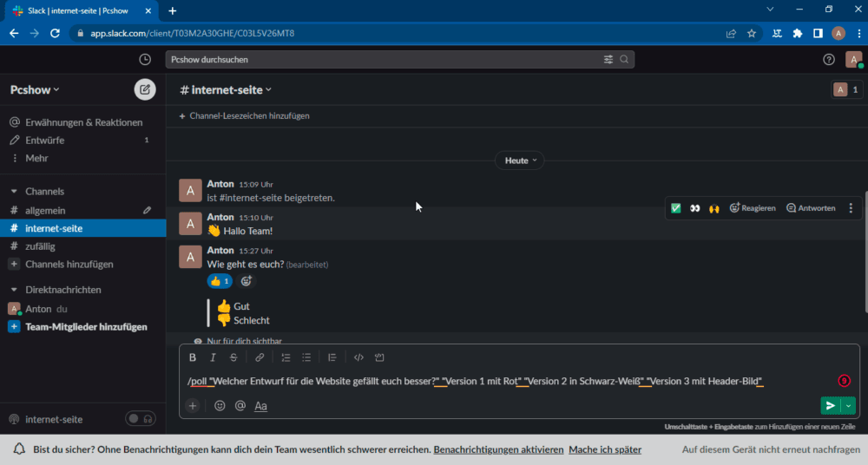This screenshot has width=868, height=465.
Task: React with the eyes emoji
Action: coord(694,208)
